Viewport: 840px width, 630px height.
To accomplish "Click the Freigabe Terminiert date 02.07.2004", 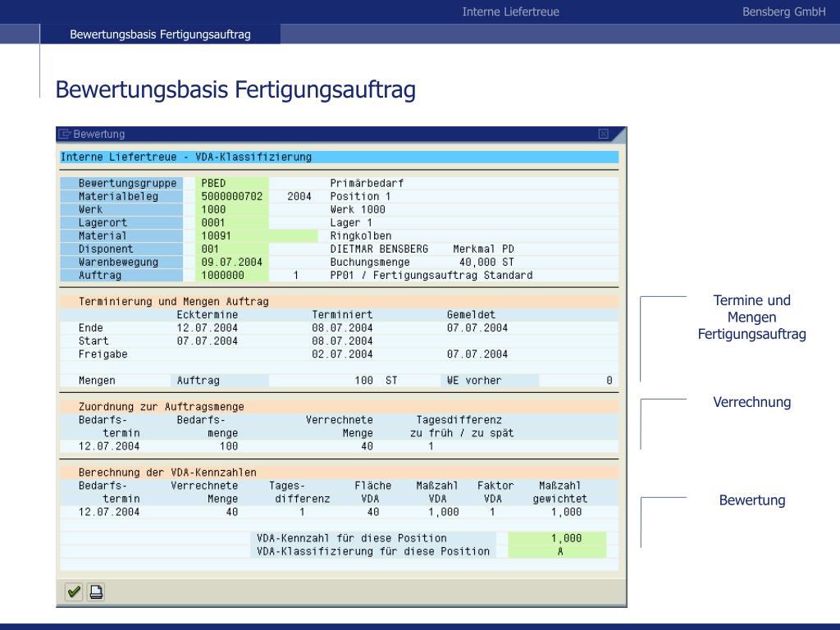I will [x=342, y=354].
